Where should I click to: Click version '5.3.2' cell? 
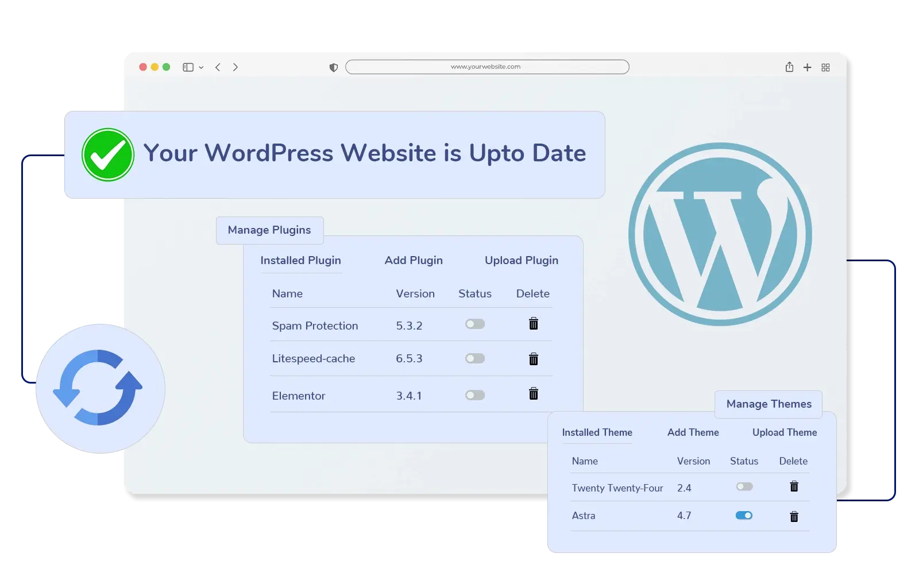tap(409, 326)
